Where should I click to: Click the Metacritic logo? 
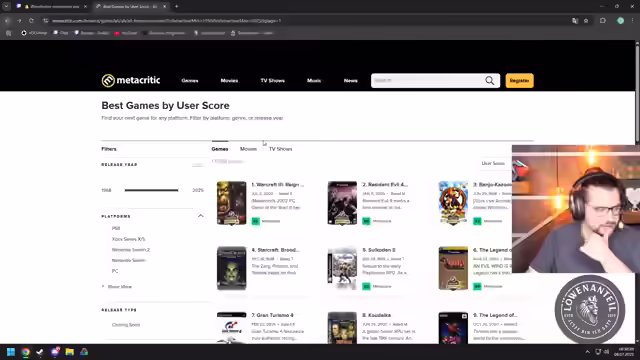coord(131,80)
